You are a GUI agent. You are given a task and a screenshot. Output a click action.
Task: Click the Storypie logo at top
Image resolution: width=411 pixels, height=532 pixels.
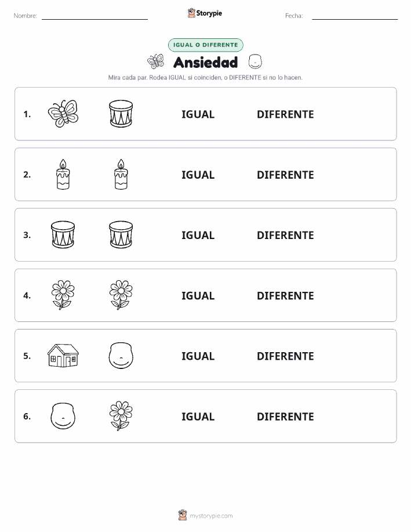205,13
